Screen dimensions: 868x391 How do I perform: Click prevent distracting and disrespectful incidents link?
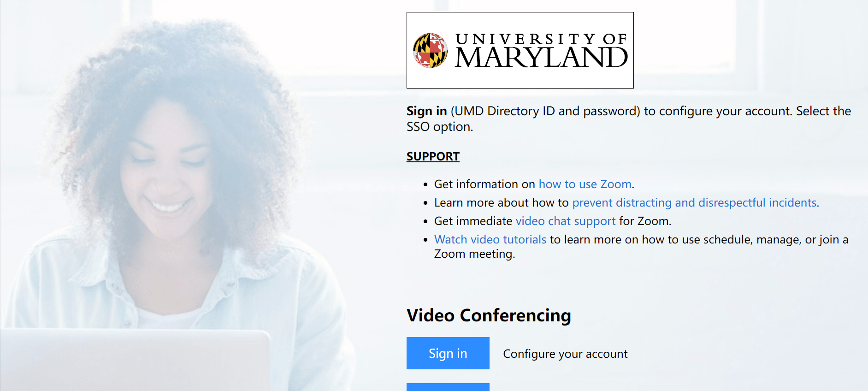click(x=694, y=202)
